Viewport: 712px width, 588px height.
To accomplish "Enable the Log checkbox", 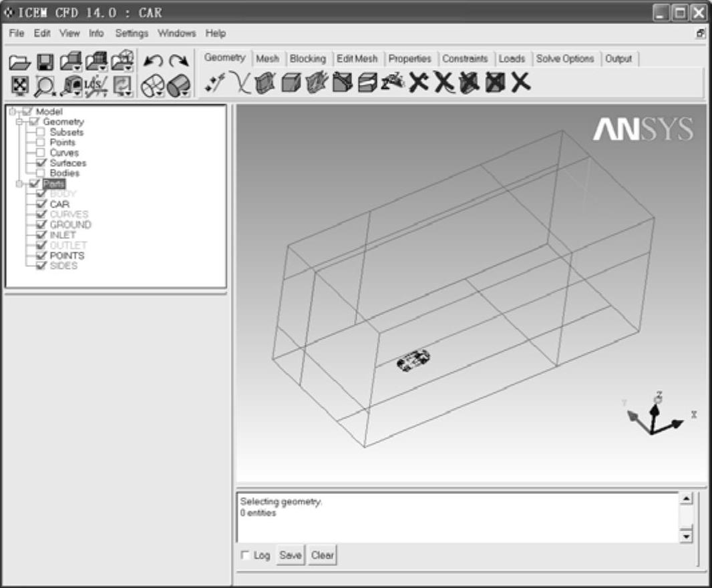I will tap(245, 555).
